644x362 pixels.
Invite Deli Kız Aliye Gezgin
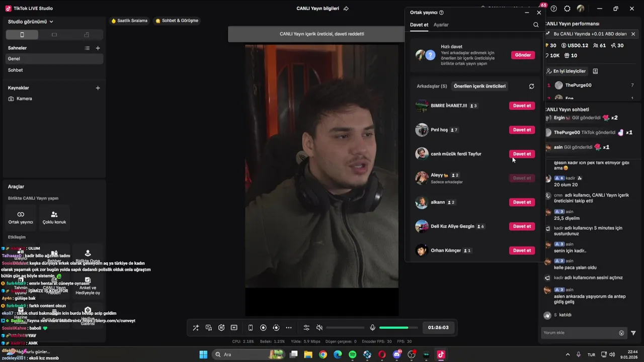pos(522,226)
